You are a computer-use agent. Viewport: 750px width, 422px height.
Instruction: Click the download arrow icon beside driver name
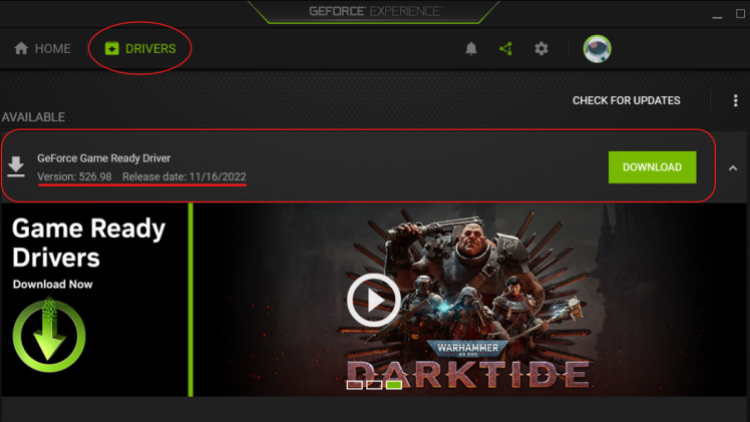pyautogui.click(x=16, y=167)
